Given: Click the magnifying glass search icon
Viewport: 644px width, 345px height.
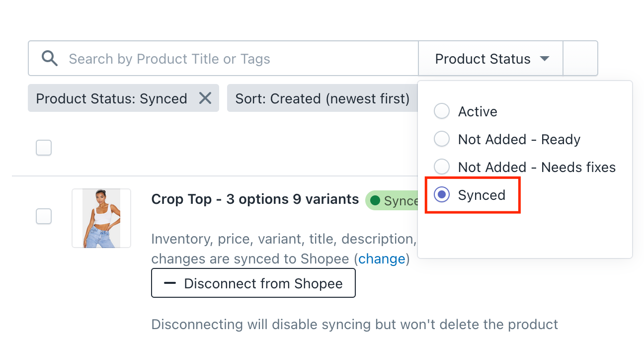Looking at the screenshot, I should [50, 59].
